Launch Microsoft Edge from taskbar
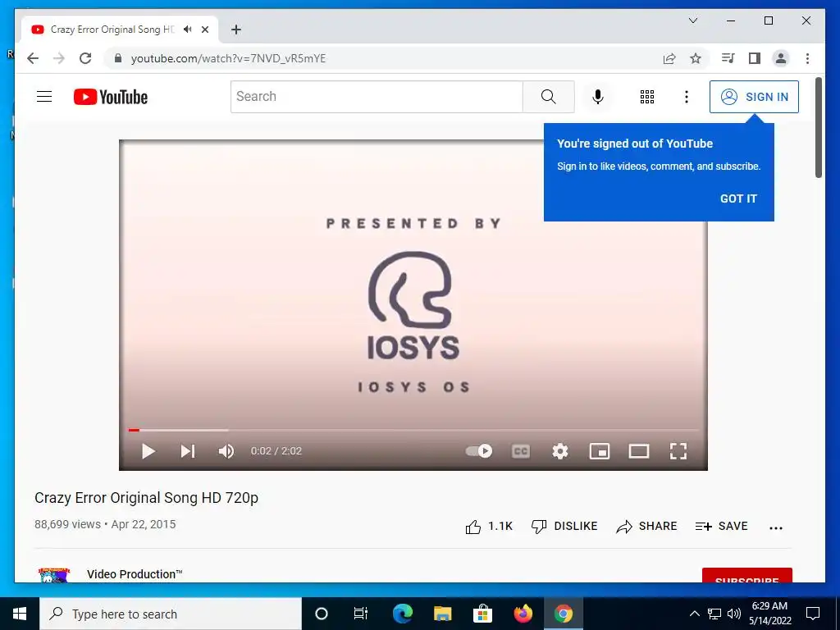Screen dimensions: 840x630 click(x=402, y=614)
